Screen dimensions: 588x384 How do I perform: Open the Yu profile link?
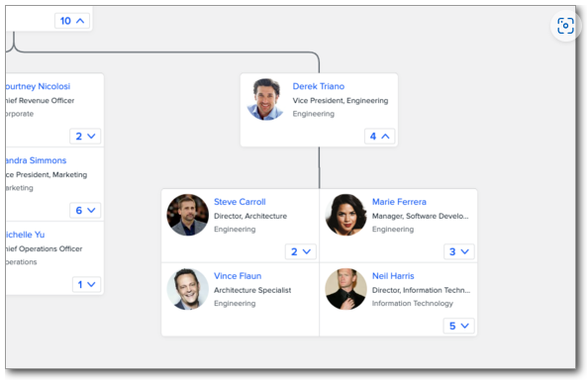25,235
